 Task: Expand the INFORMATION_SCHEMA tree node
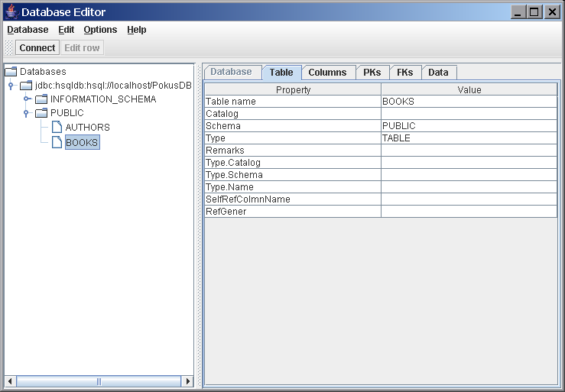pos(26,99)
